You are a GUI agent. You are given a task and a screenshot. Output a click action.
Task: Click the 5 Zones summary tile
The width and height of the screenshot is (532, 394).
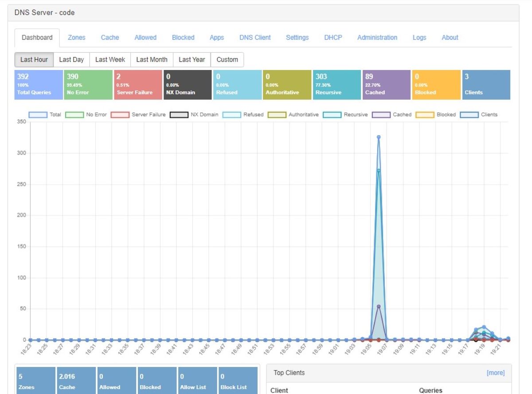click(35, 381)
